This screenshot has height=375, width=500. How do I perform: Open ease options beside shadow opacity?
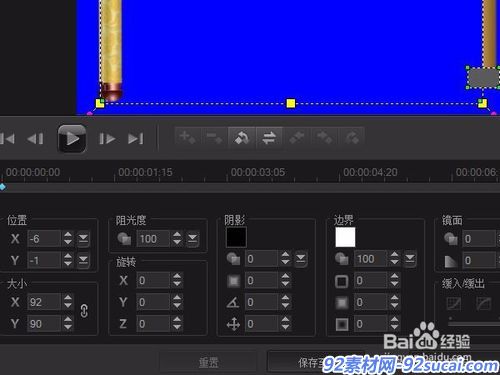[x=301, y=259]
